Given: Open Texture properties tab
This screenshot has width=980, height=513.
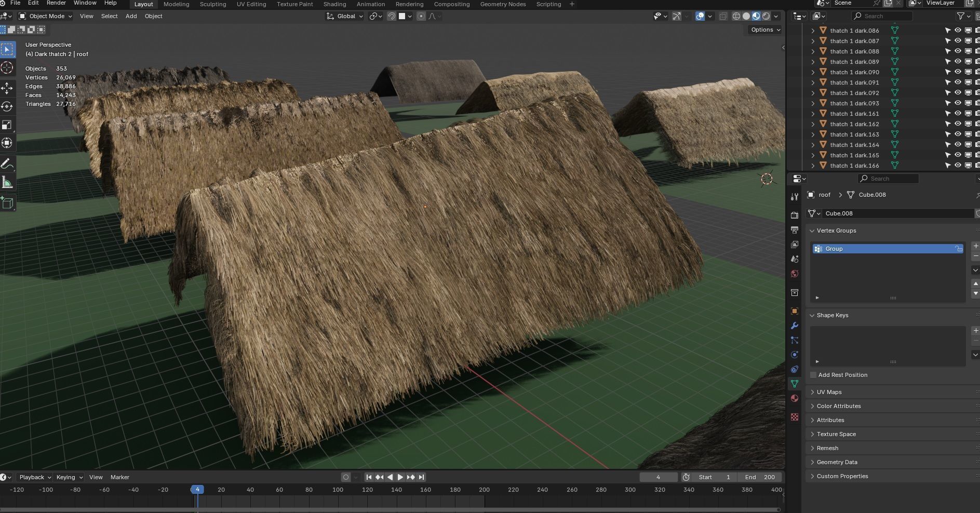Looking at the screenshot, I should [794, 417].
